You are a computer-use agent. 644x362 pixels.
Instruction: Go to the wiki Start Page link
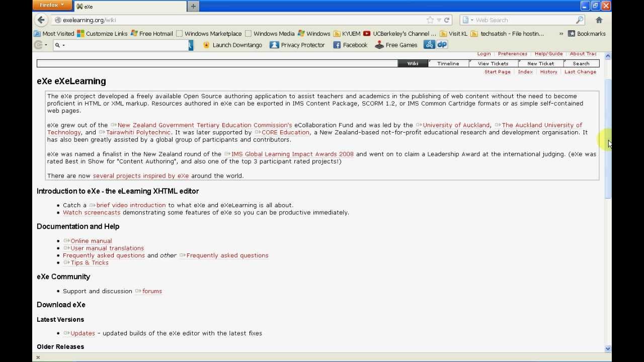498,72
